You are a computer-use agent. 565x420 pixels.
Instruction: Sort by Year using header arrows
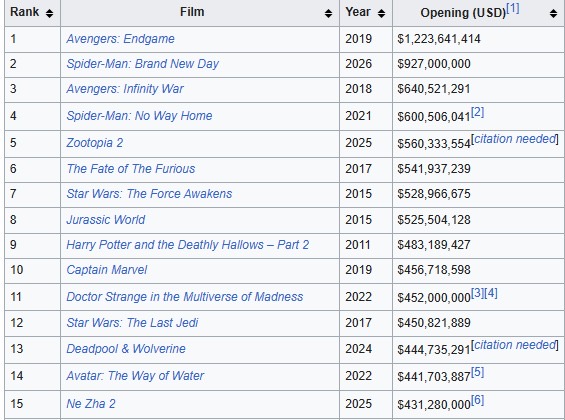click(381, 13)
